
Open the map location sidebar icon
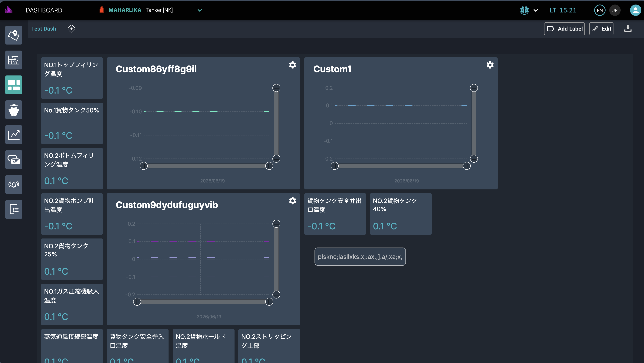point(14,35)
